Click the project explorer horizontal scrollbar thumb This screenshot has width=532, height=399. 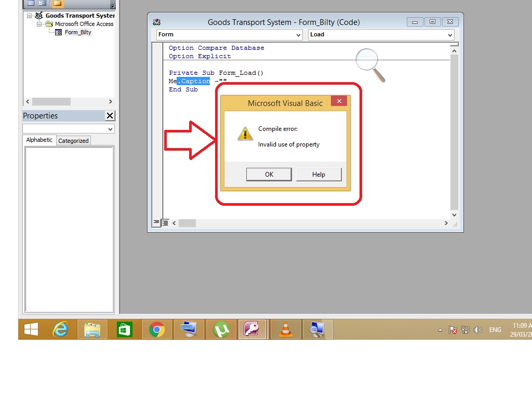pos(51,101)
